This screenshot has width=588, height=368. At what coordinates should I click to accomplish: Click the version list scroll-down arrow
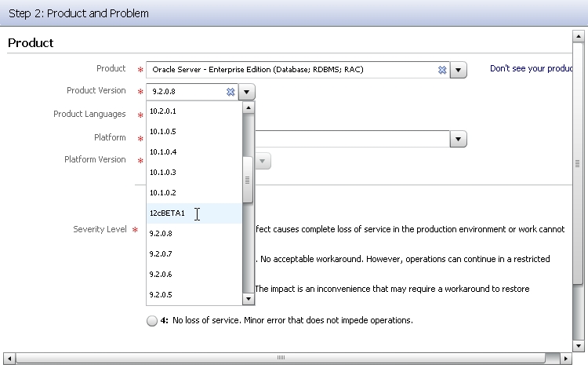pyautogui.click(x=248, y=299)
